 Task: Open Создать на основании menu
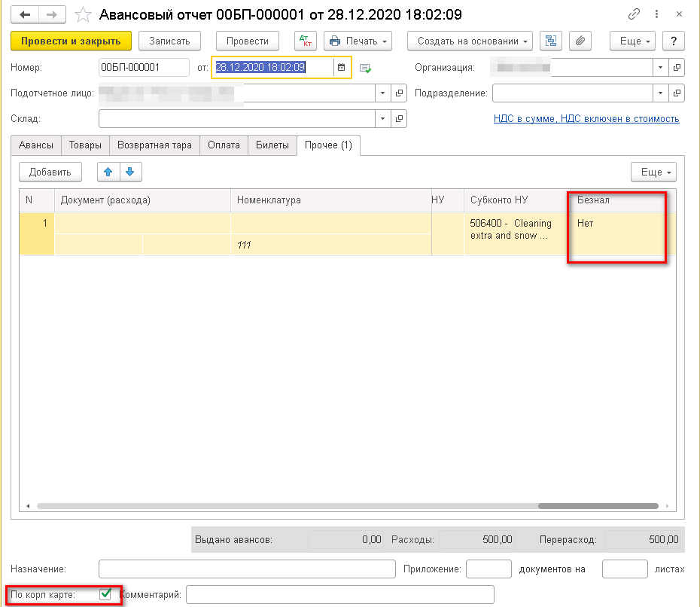pos(470,41)
